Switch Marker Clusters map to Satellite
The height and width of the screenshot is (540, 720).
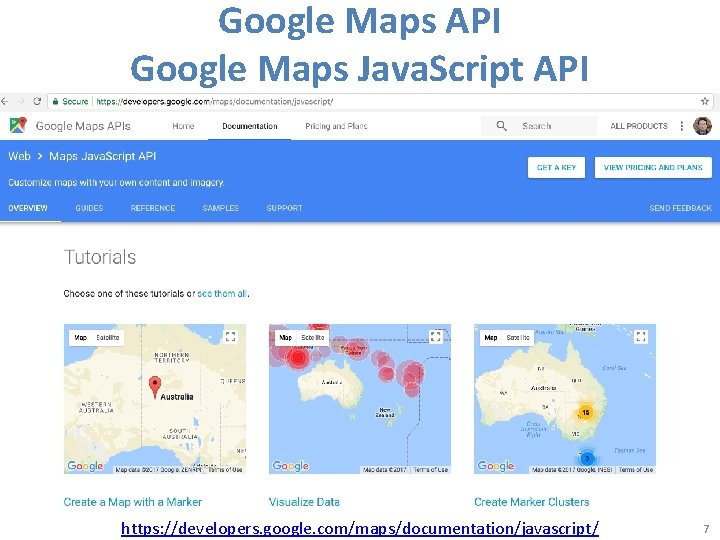[518, 338]
